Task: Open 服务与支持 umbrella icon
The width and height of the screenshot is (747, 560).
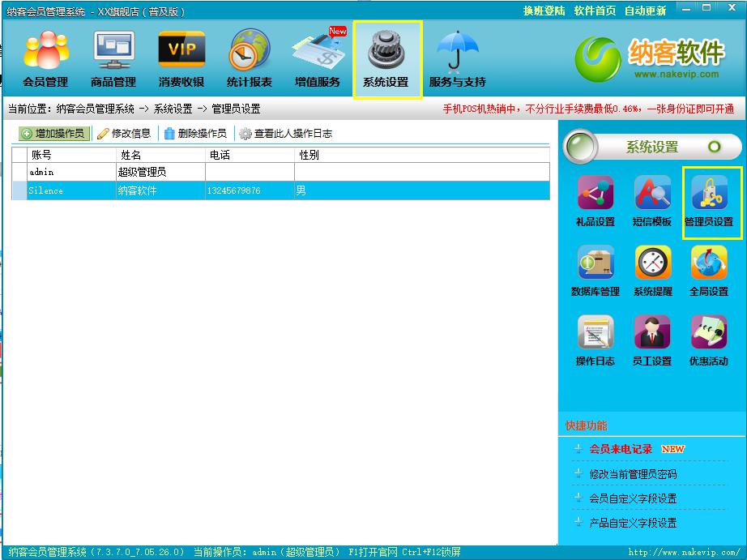Action: pos(457,58)
